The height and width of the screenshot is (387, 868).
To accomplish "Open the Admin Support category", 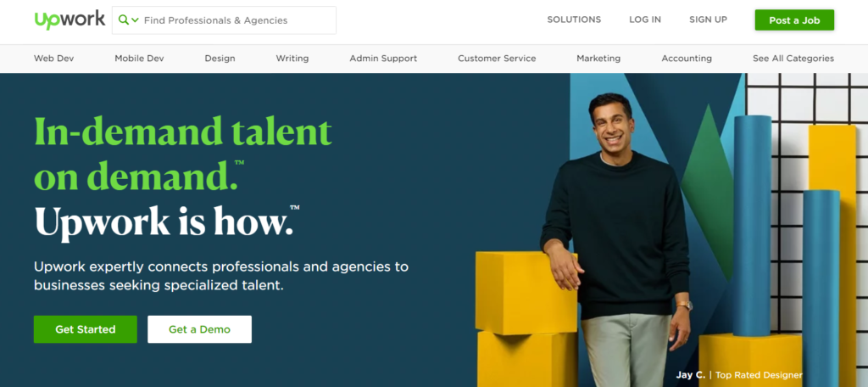I will click(383, 59).
